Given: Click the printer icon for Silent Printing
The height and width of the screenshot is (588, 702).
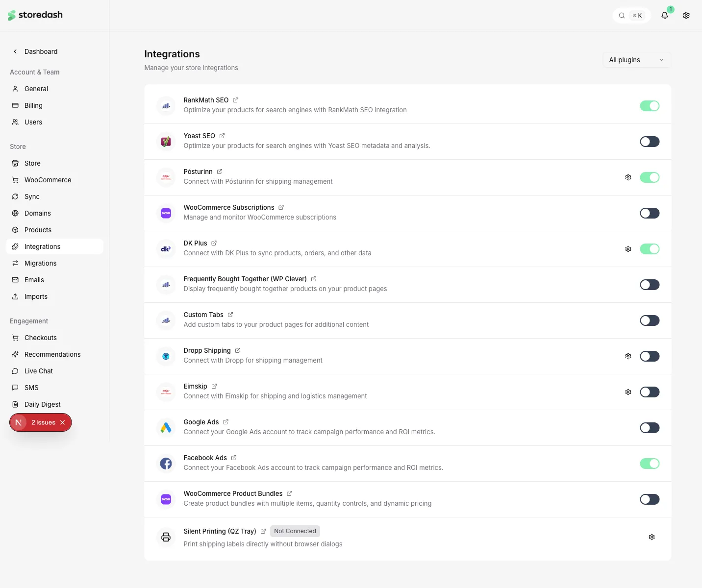Looking at the screenshot, I should 166,537.
